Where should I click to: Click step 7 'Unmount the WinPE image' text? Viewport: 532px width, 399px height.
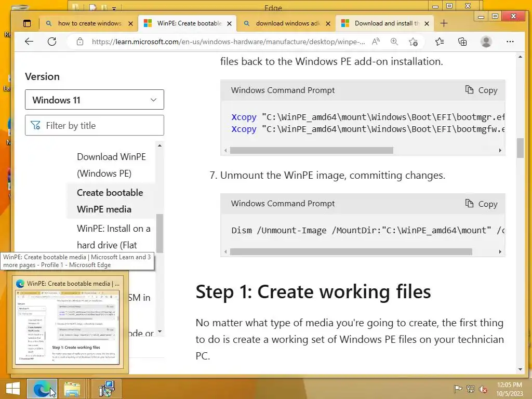(x=332, y=176)
